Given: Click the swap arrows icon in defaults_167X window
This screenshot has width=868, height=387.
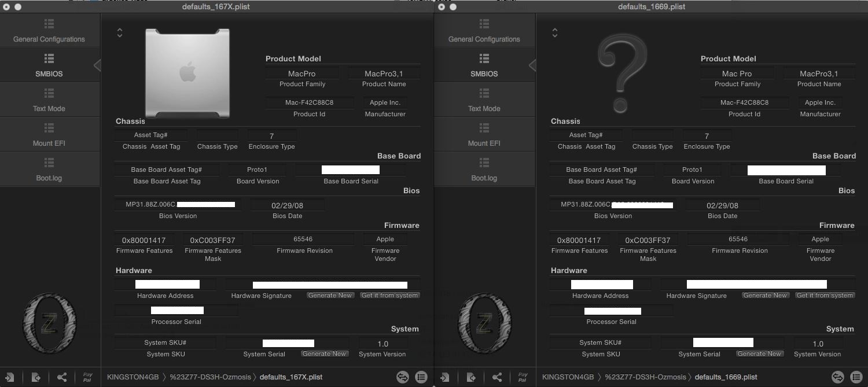Looking at the screenshot, I should click(403, 377).
